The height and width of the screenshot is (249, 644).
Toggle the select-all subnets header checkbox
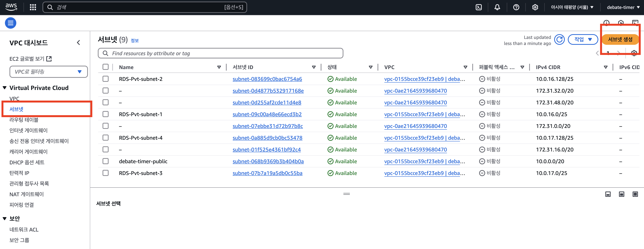(x=106, y=67)
